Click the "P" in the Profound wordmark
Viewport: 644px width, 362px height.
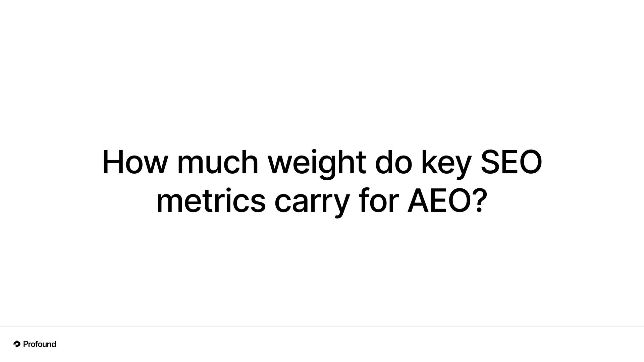point(26,344)
